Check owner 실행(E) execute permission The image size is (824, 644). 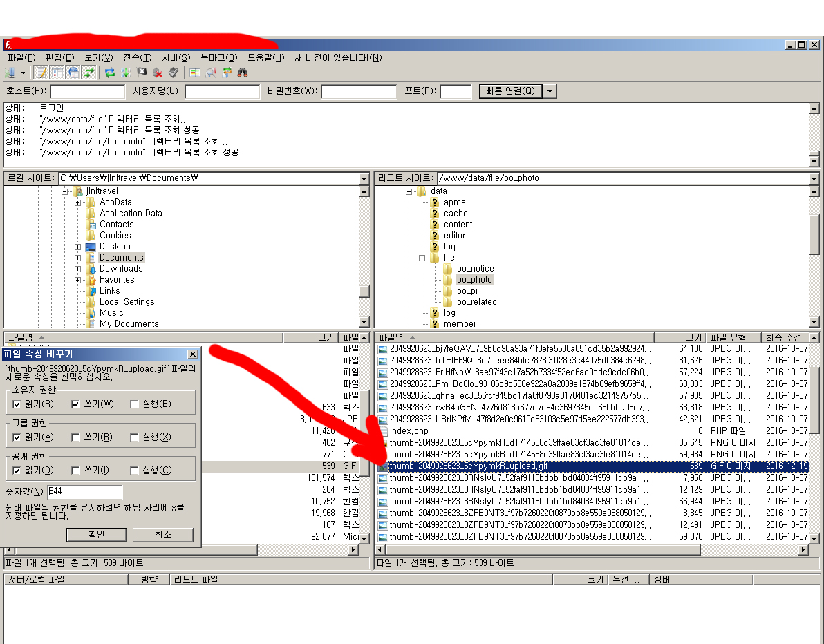[134, 404]
